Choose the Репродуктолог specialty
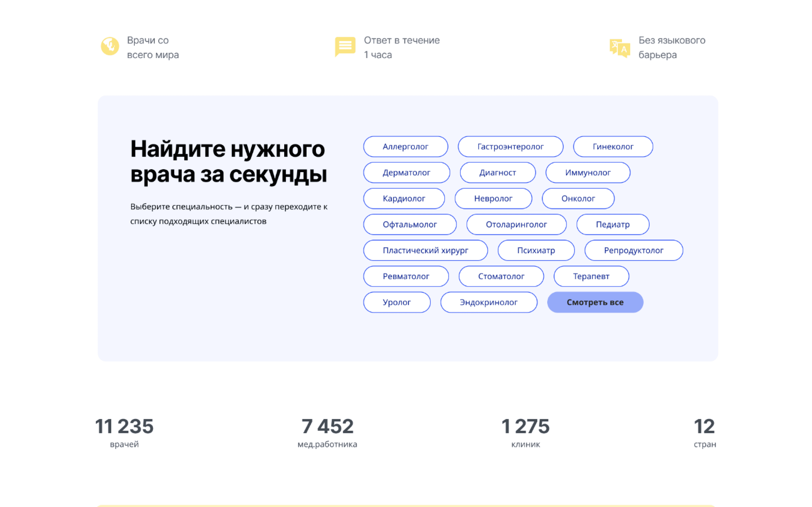Screen dimensions: 812x507 [633, 250]
